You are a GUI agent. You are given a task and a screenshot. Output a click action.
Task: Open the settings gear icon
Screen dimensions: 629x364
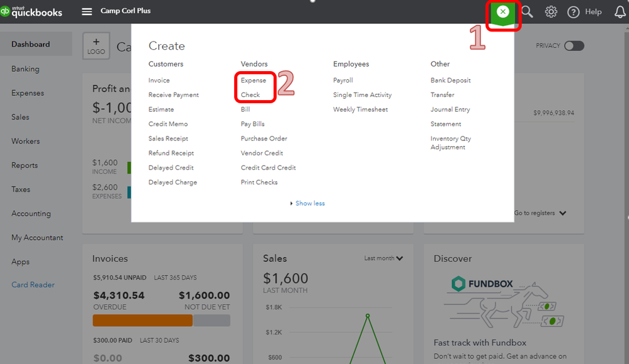pyautogui.click(x=551, y=12)
